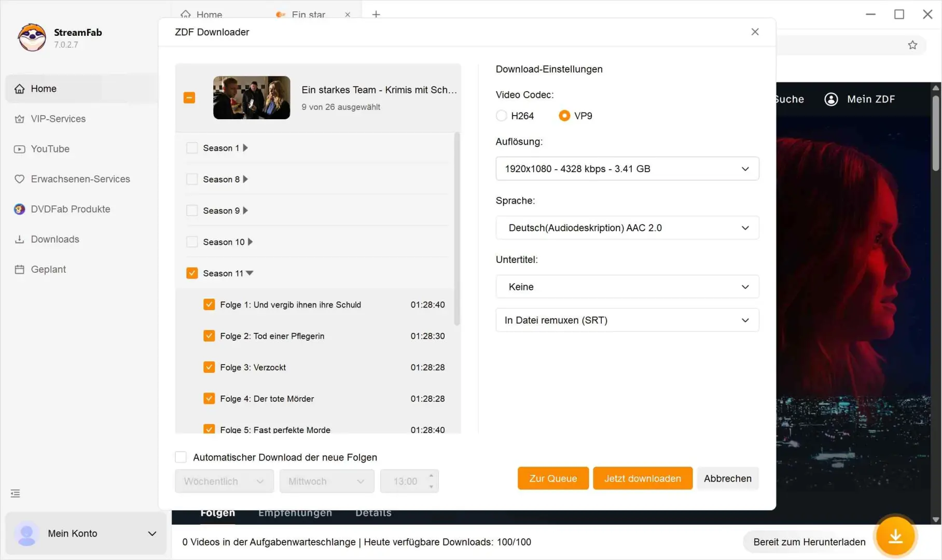The image size is (942, 560).
Task: Check the Season 1 checkbox
Action: coord(192,148)
